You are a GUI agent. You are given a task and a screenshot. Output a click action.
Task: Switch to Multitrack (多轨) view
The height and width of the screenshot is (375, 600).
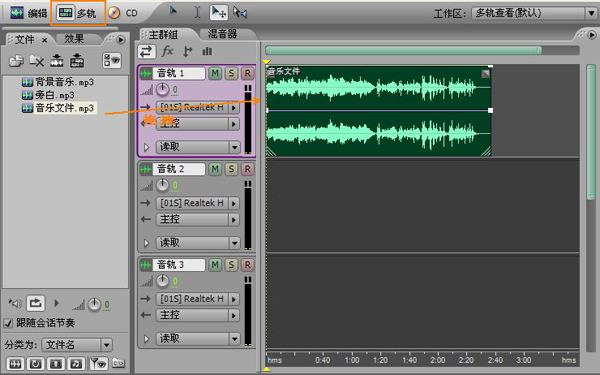point(78,13)
